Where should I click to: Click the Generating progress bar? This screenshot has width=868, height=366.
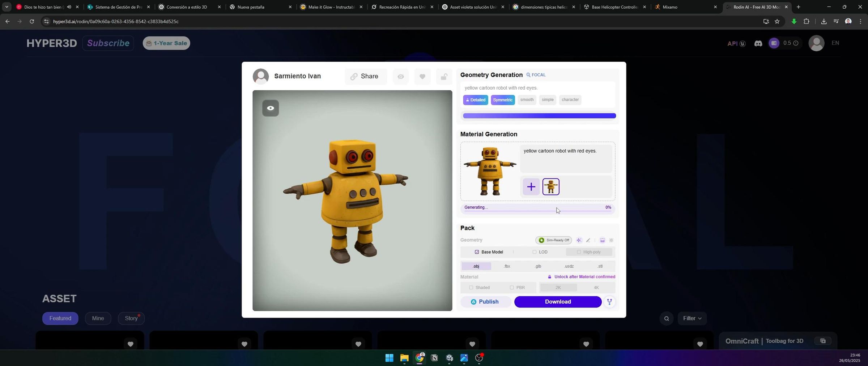[537, 211]
